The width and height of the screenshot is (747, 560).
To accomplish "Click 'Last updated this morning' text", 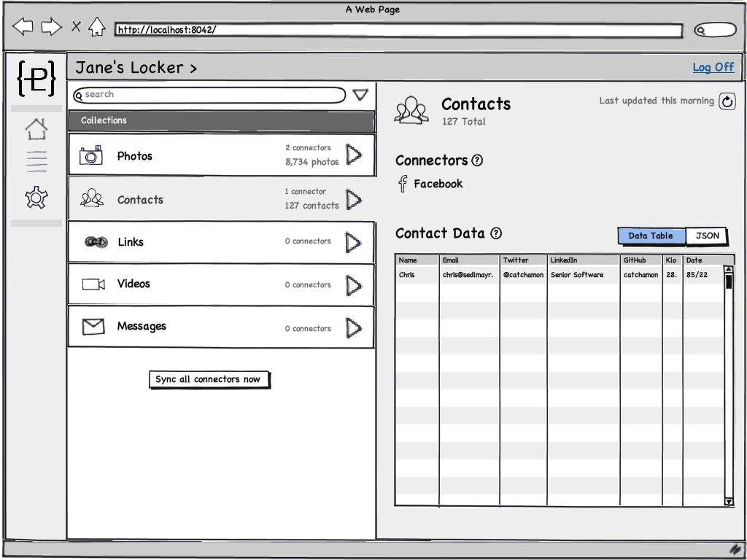I will coord(657,101).
